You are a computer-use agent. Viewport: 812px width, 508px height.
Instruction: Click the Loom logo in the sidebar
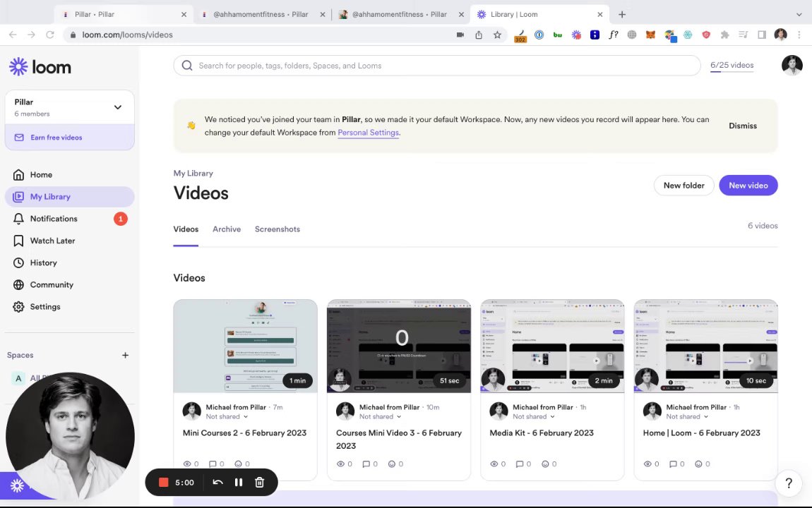[40, 67]
